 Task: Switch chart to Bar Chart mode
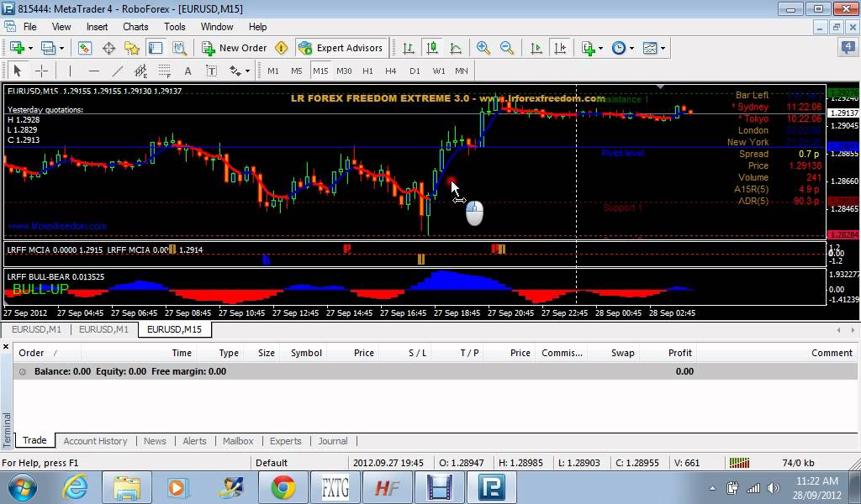(409, 48)
